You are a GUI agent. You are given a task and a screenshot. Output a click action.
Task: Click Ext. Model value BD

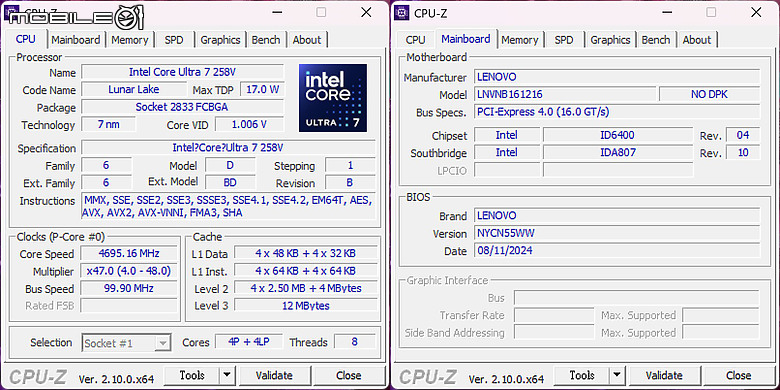[230, 183]
